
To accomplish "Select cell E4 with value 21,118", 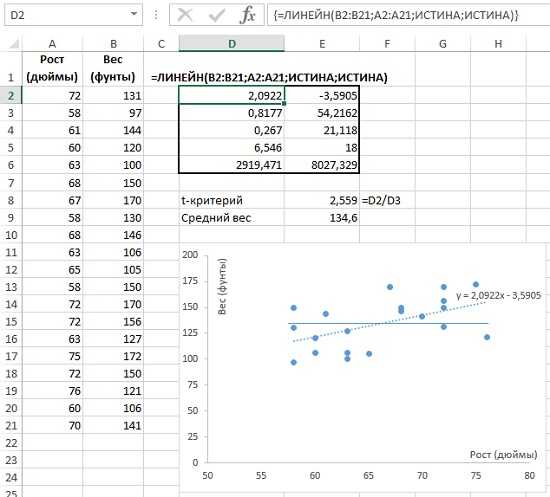I will coord(322,130).
